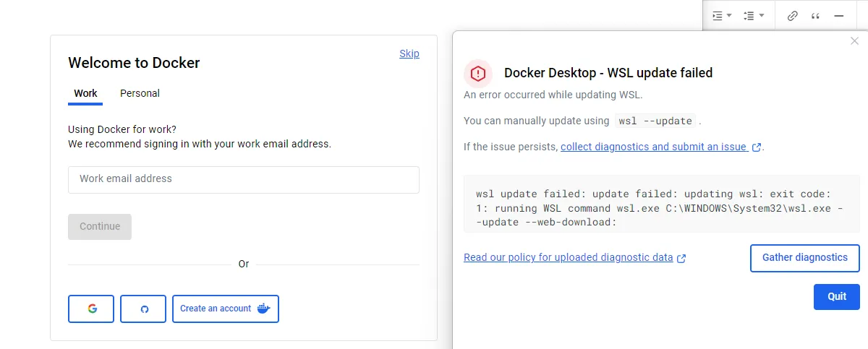This screenshot has width=868, height=349.
Task: Focus the Work email address field
Action: (244, 179)
